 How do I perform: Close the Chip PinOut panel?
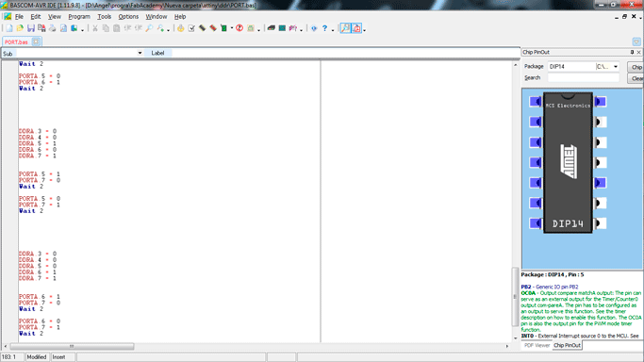638,52
